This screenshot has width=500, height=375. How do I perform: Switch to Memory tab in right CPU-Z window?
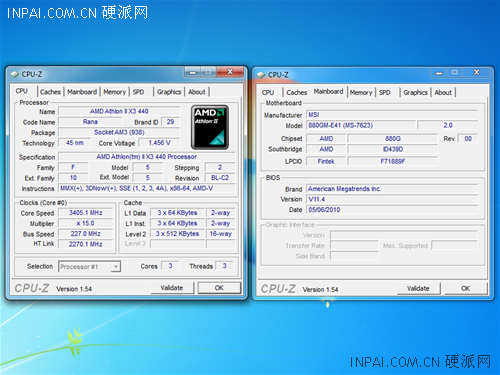[x=361, y=92]
